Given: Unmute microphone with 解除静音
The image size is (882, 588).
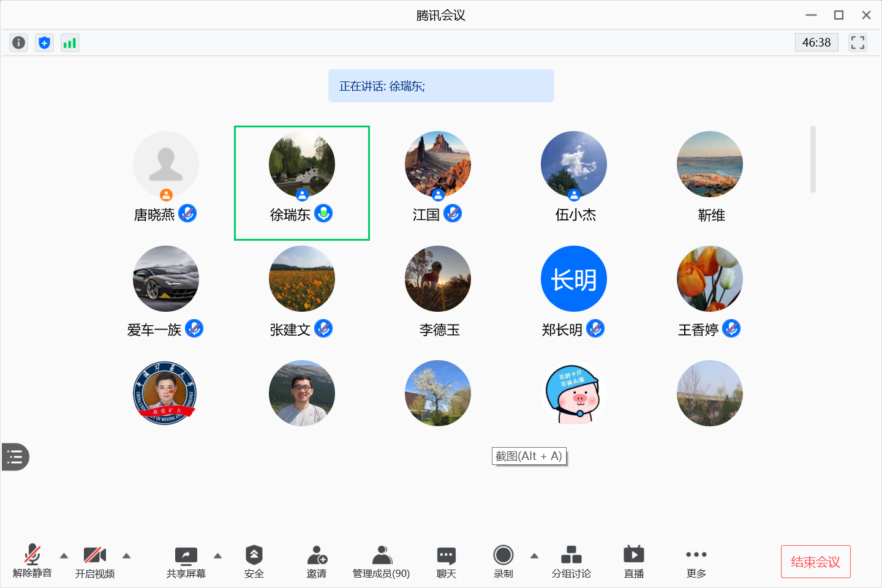Looking at the screenshot, I should click(32, 561).
